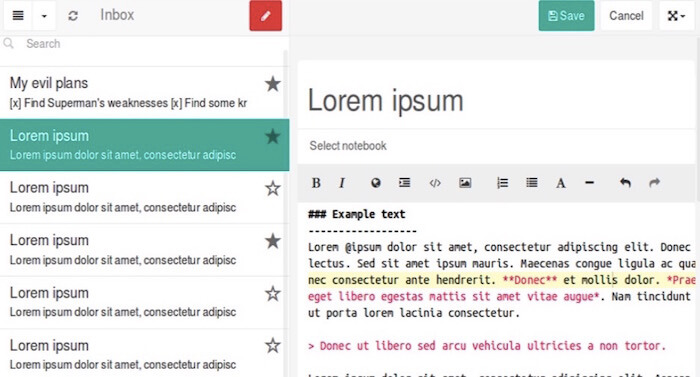Open the dropdown arrow beside hamburger menu

pos(44,16)
